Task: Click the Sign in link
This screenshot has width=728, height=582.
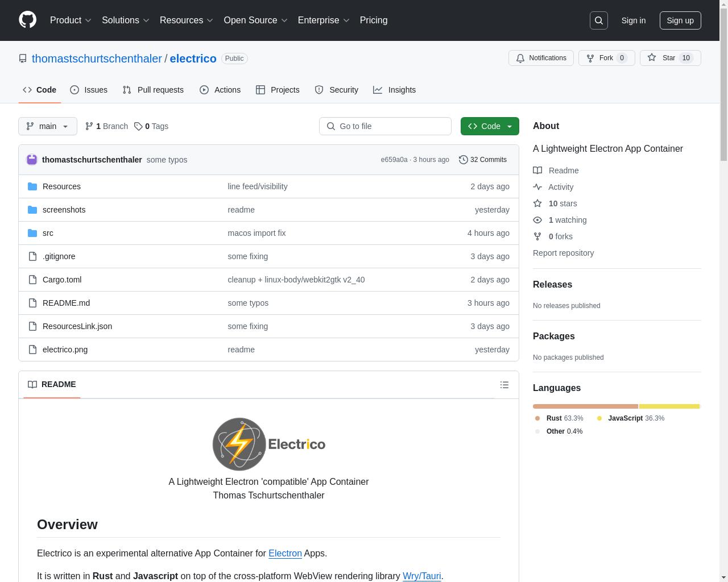Action: point(633,20)
